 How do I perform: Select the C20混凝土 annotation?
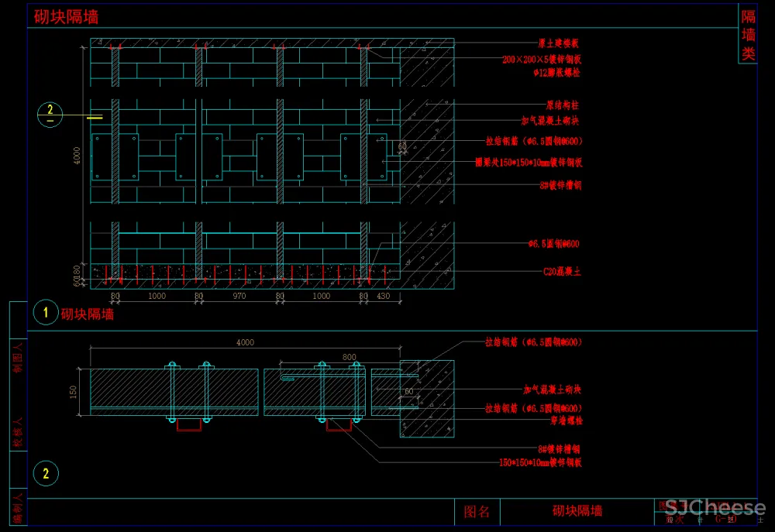click(562, 272)
